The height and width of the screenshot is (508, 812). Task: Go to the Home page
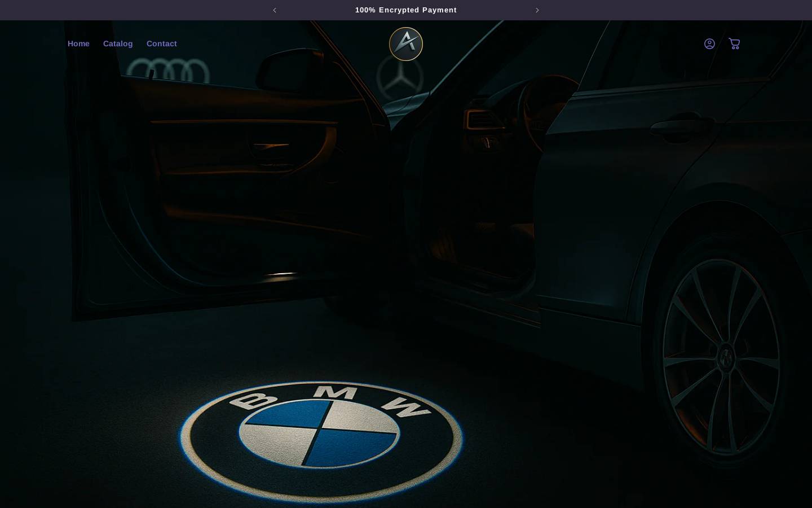click(78, 44)
